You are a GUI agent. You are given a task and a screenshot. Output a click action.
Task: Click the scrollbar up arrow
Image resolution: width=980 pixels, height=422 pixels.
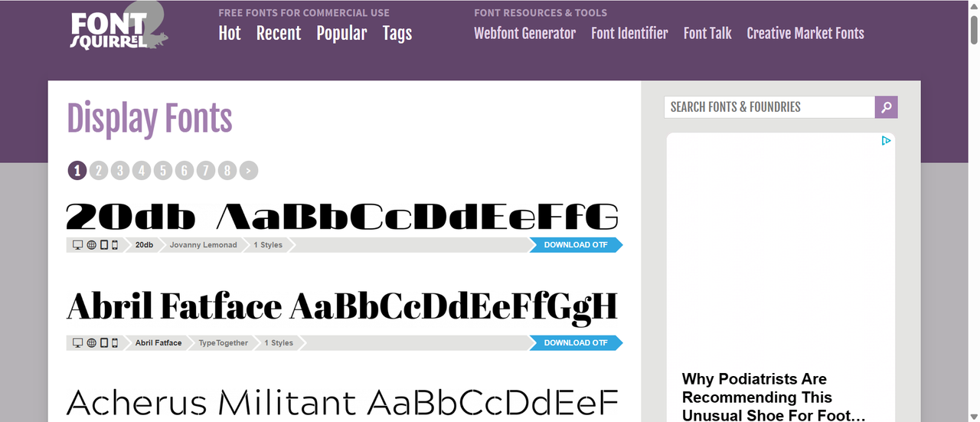coord(974,6)
